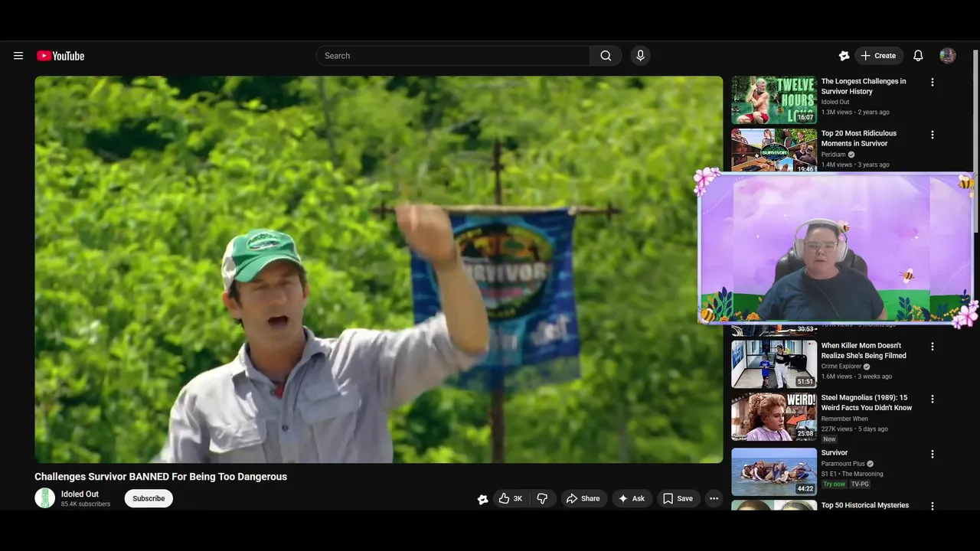Image resolution: width=980 pixels, height=551 pixels.
Task: Dislike the video with thumbs down
Action: (x=542, y=498)
